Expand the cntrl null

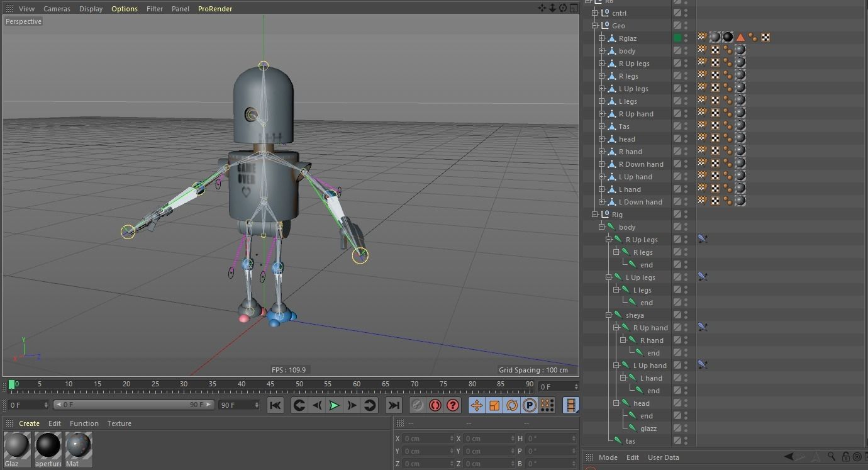tap(594, 13)
